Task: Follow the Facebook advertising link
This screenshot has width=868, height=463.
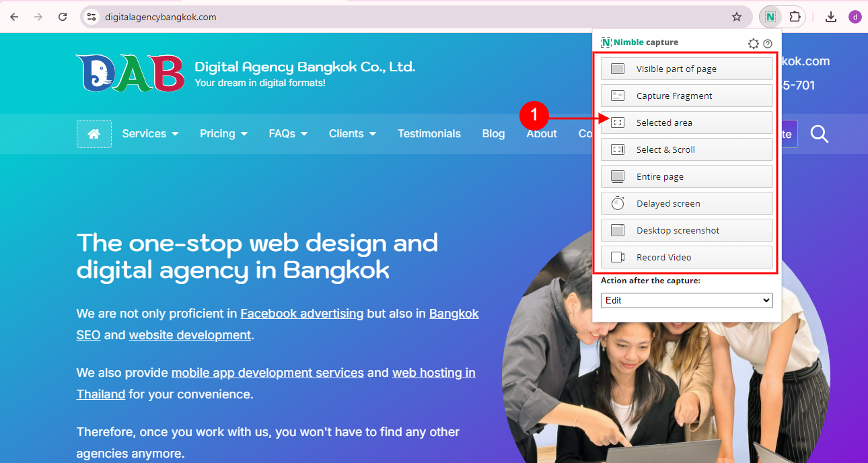Action: [x=302, y=314]
